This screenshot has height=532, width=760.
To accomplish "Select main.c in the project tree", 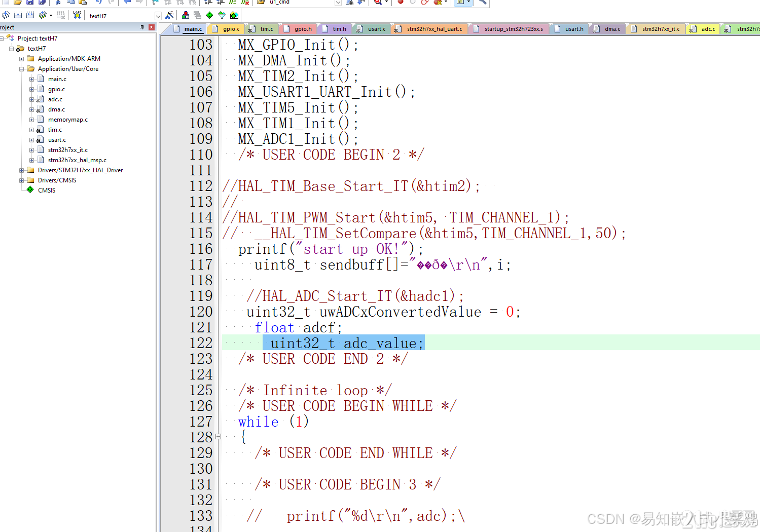I will click(x=57, y=79).
